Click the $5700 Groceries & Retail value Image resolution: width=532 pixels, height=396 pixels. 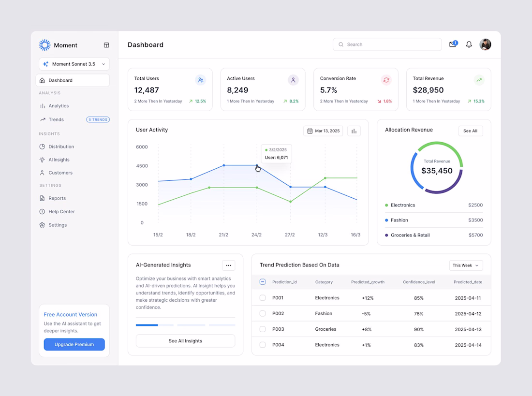coord(476,235)
